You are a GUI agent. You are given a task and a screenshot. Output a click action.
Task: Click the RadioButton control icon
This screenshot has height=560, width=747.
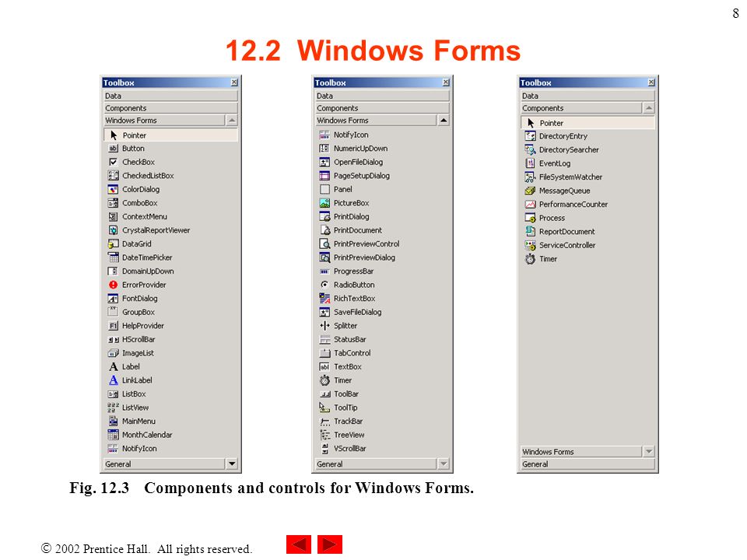pyautogui.click(x=324, y=285)
